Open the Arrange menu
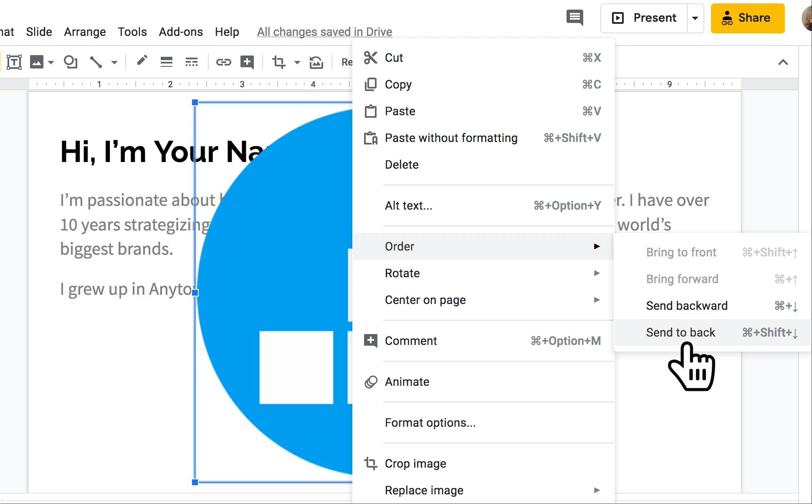This screenshot has height=504, width=812. pos(85,32)
